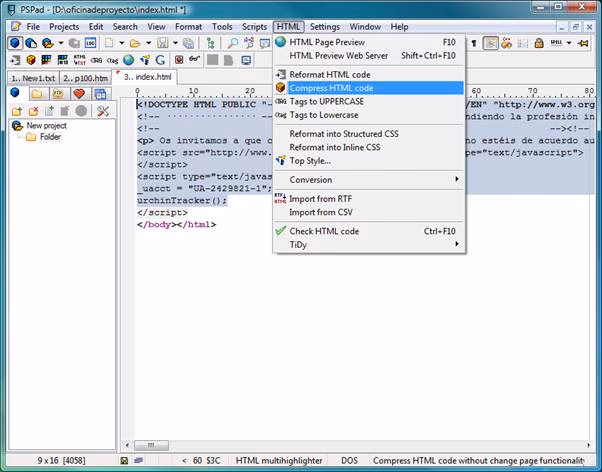Click the delete red-X icon in project panel

pos(33,111)
